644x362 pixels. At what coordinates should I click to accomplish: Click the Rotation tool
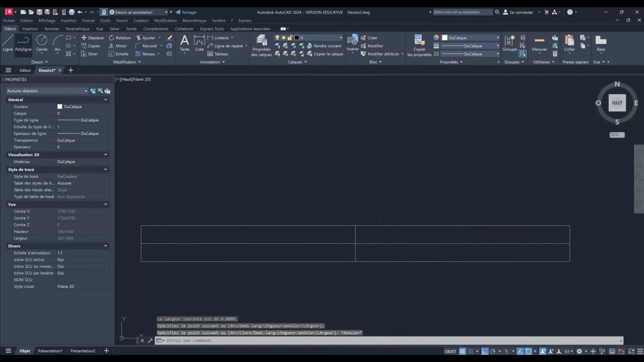(x=120, y=38)
